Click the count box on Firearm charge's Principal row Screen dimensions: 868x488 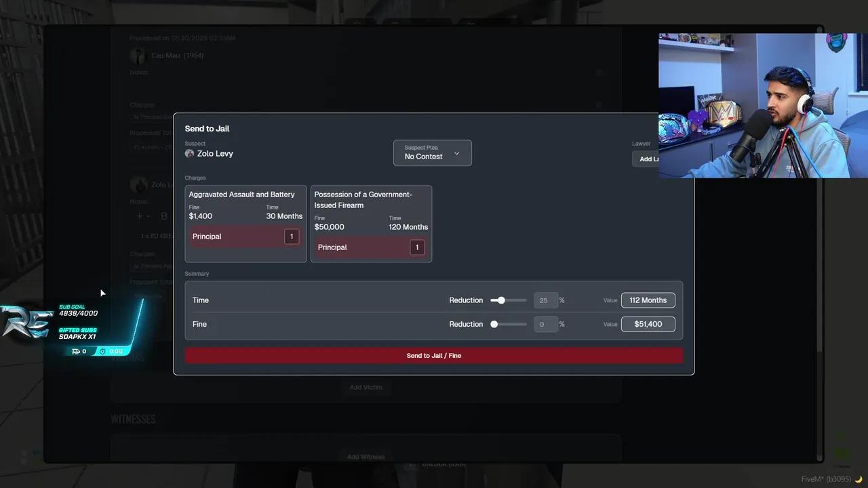tap(417, 247)
